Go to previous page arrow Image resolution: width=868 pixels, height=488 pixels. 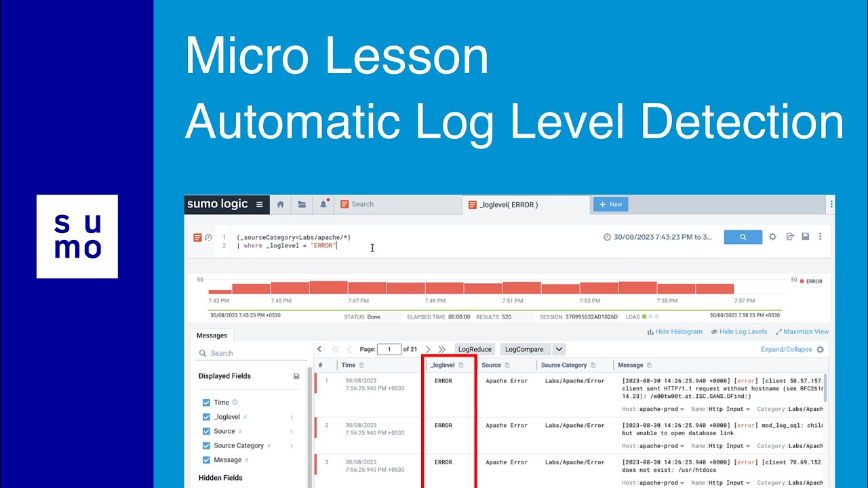pos(349,349)
